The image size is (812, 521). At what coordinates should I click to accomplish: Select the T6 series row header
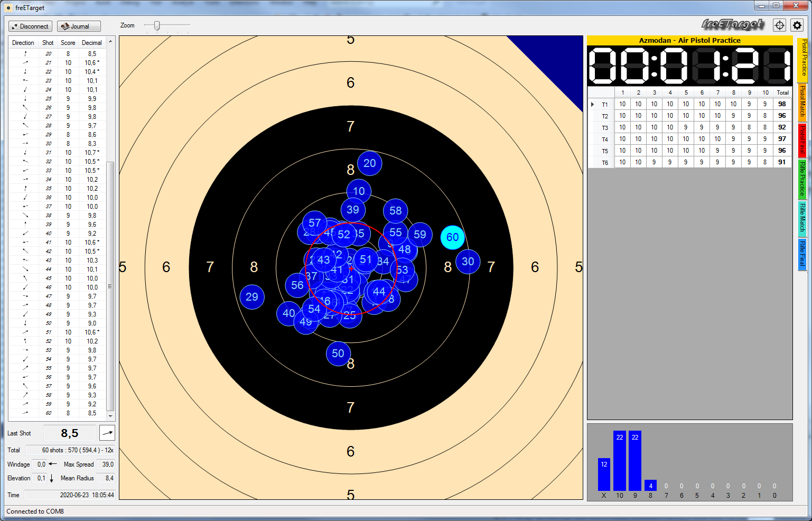click(604, 163)
